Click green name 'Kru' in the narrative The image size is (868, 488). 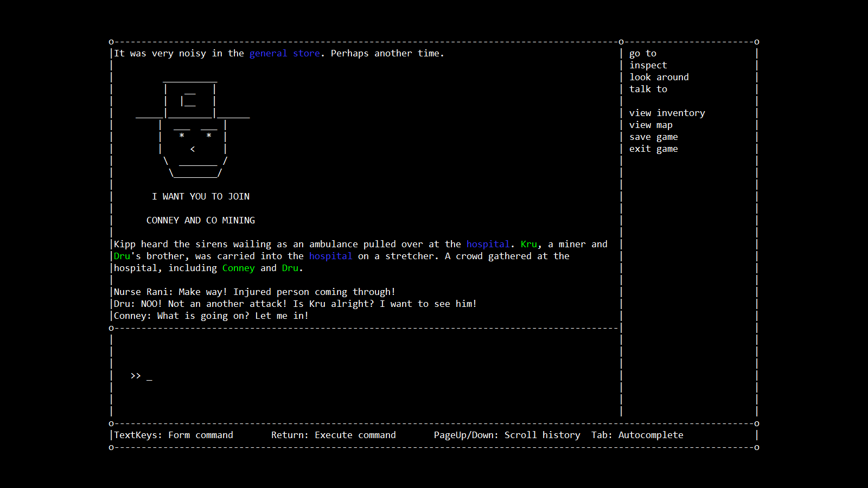pyautogui.click(x=529, y=244)
